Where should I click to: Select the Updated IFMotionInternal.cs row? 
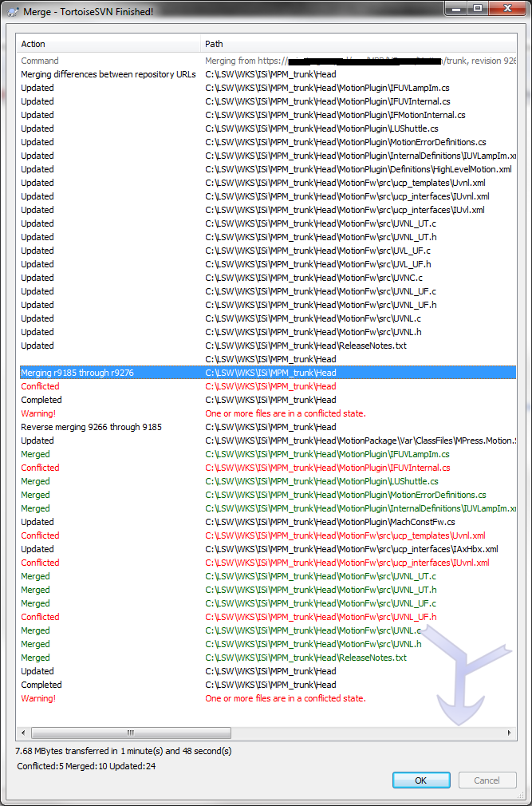(266, 115)
